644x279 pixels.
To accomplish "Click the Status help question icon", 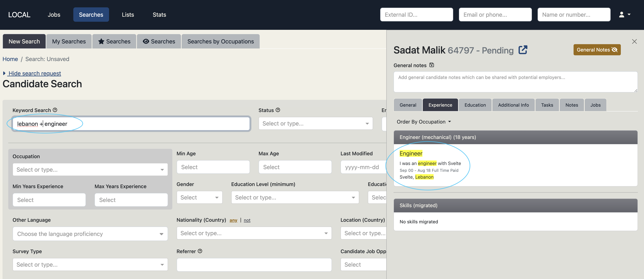I will [x=278, y=110].
